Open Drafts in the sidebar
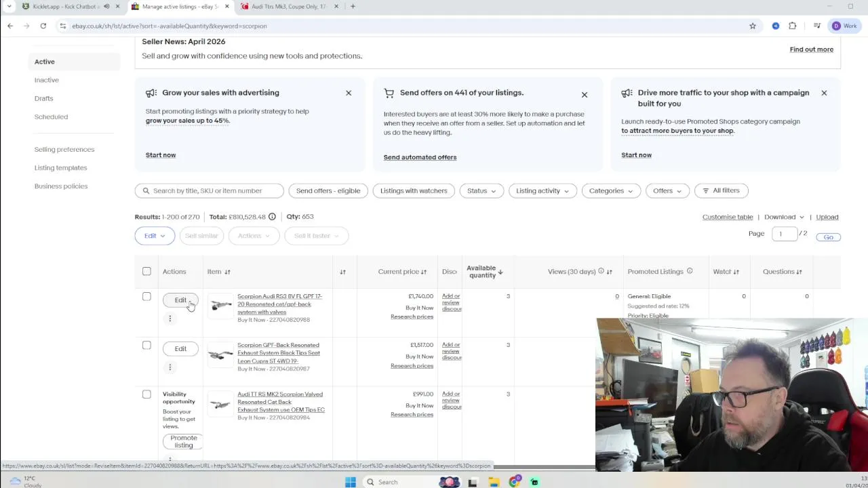The image size is (868, 488). coord(43,98)
